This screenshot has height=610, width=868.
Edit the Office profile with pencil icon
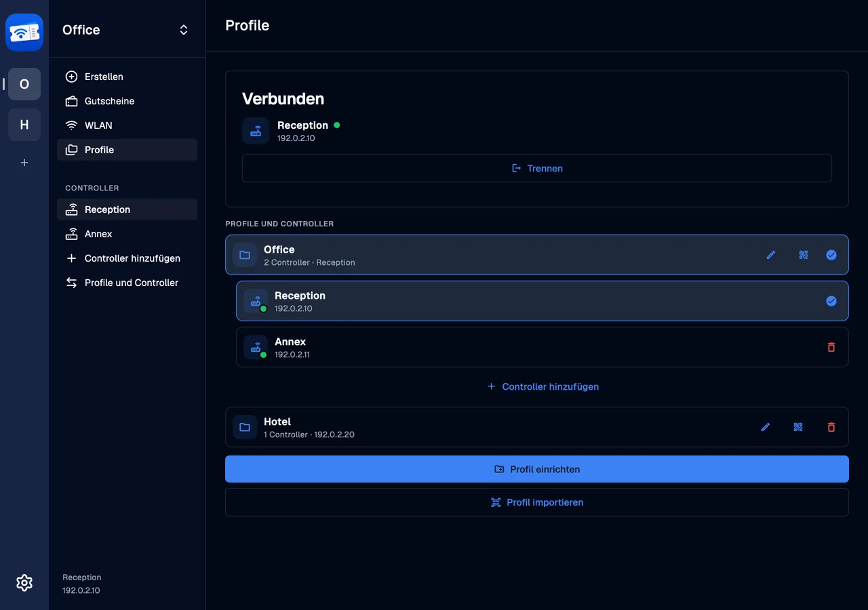coord(771,255)
